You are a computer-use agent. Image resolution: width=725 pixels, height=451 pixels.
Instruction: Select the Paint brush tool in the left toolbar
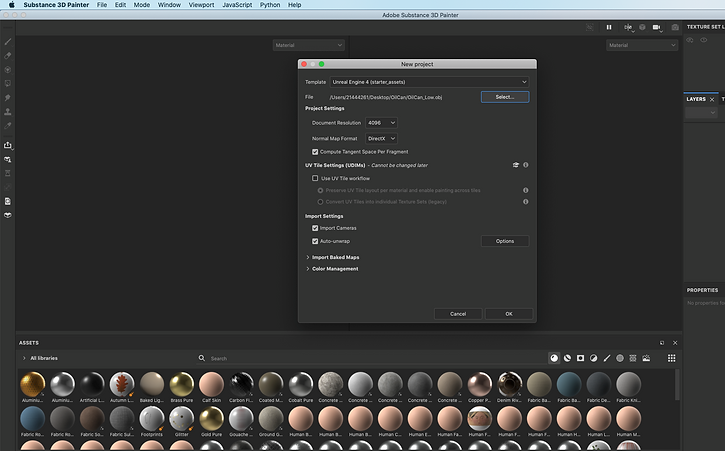[7, 42]
